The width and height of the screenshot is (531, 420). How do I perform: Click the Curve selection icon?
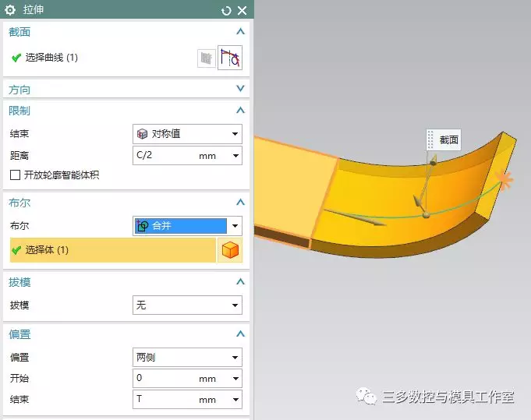click(230, 58)
